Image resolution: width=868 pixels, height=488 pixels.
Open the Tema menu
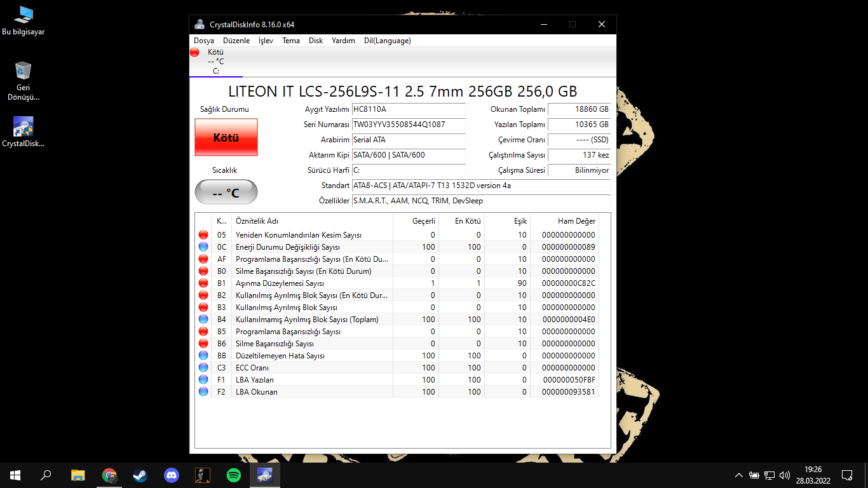click(291, 41)
